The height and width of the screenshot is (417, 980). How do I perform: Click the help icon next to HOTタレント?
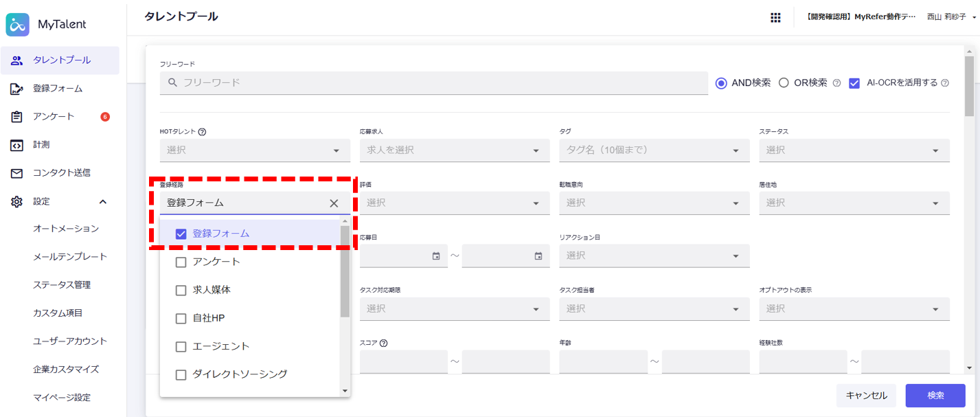click(x=203, y=131)
